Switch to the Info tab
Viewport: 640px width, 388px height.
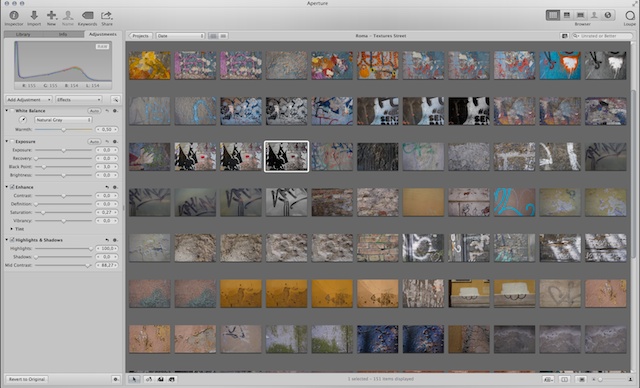pyautogui.click(x=63, y=34)
